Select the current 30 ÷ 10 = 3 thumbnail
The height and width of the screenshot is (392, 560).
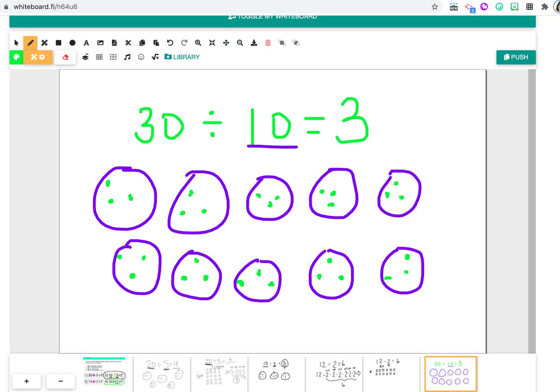coord(450,373)
